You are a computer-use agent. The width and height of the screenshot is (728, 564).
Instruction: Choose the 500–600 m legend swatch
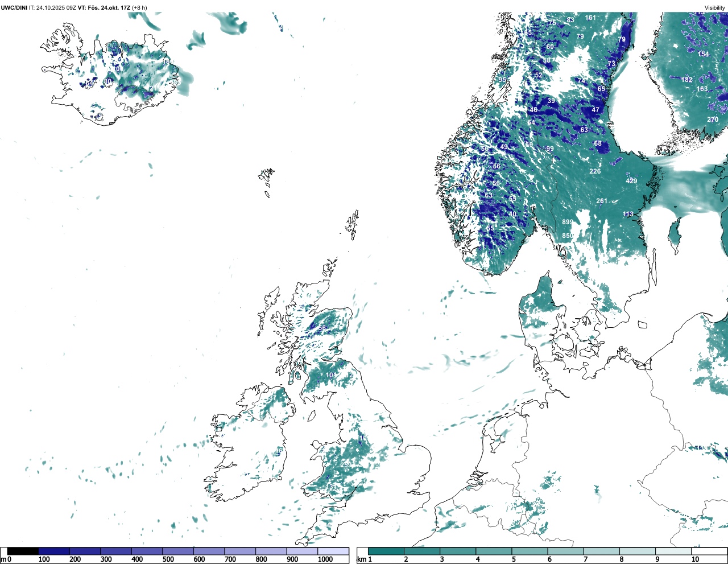[178, 551]
